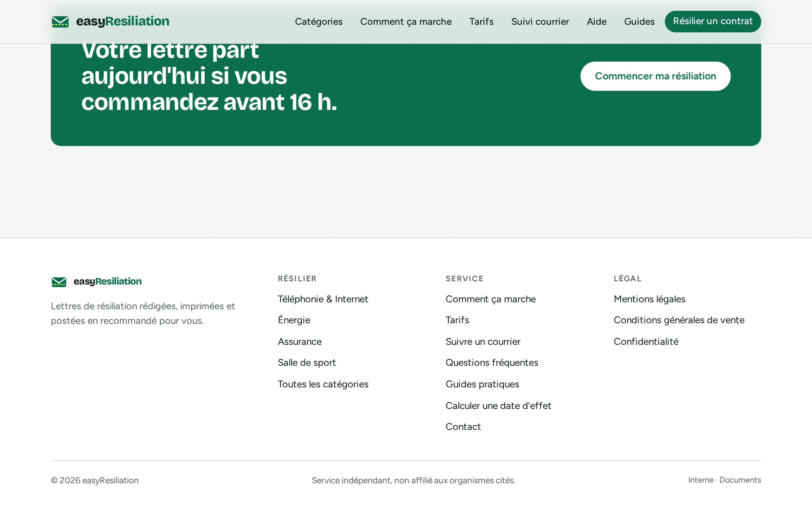812x508 pixels.
Task: Open the Confidentialité link
Action: pos(646,342)
